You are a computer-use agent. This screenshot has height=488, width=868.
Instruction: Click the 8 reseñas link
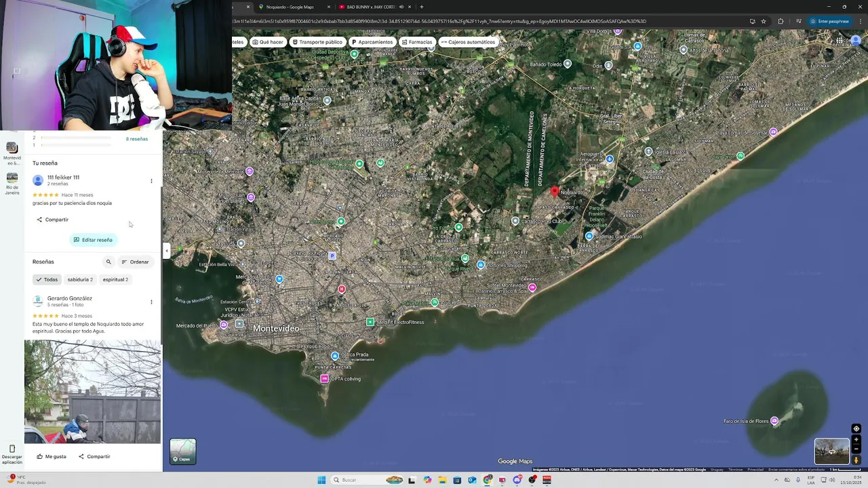[x=136, y=139]
